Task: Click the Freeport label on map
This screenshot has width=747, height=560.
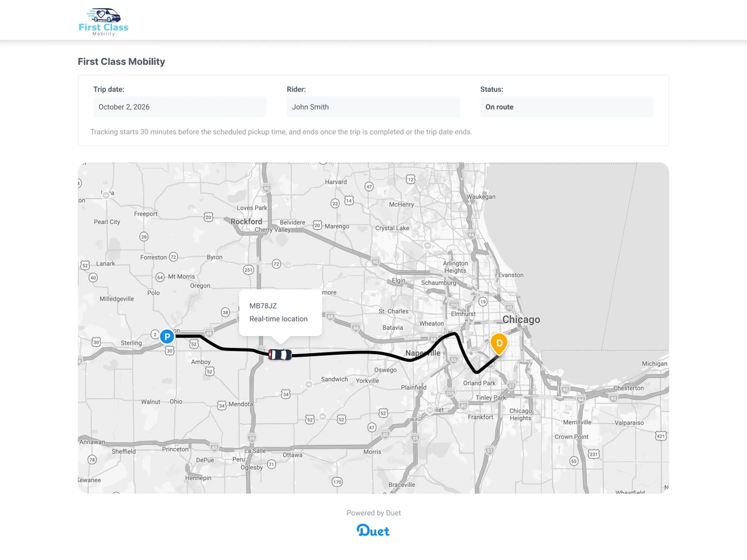Action: (x=146, y=214)
